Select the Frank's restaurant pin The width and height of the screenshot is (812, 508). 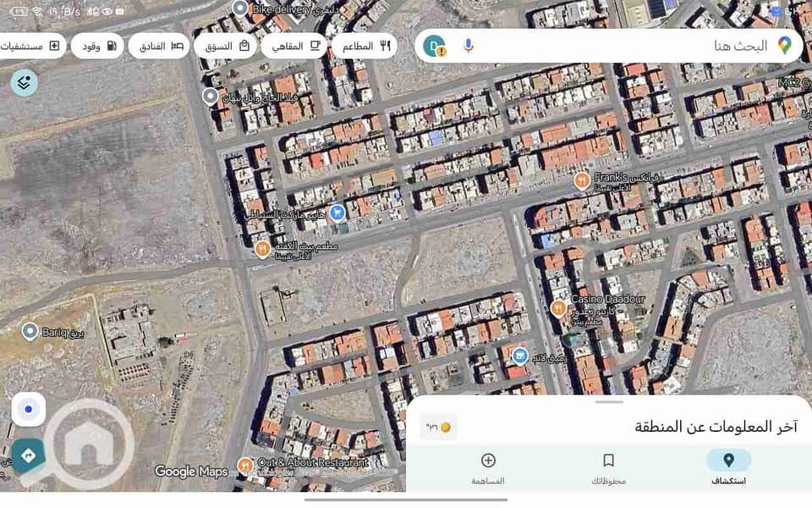pos(582,179)
